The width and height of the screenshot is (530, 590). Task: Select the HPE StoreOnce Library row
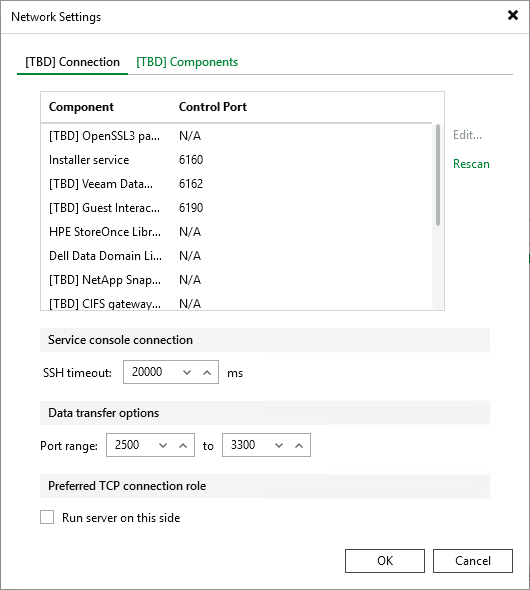(x=236, y=232)
